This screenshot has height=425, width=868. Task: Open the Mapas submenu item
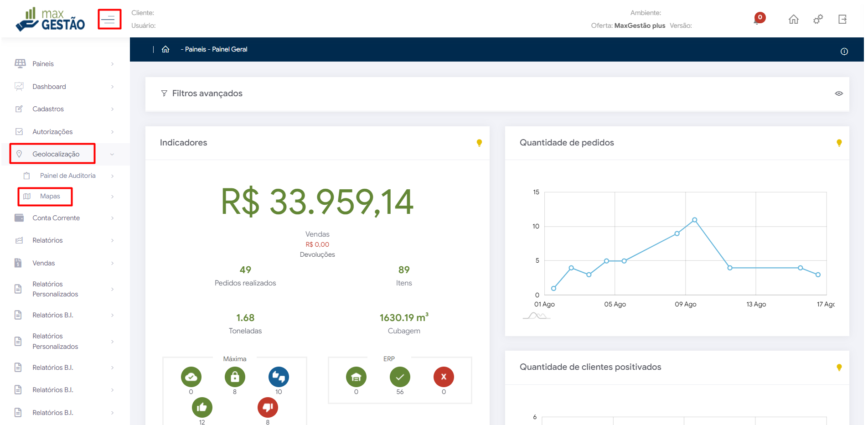pos(50,197)
